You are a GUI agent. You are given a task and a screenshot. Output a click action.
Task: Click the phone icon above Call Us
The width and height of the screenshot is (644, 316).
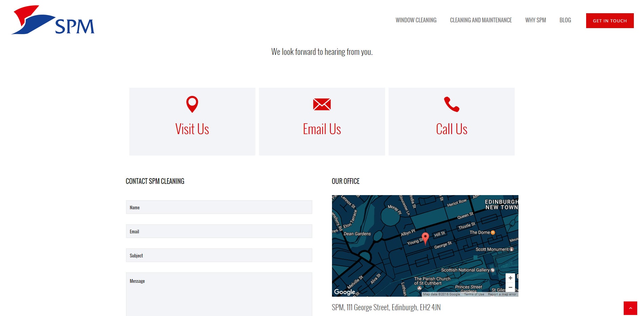tap(451, 104)
